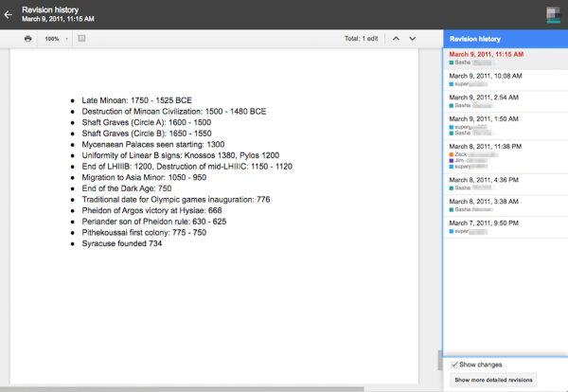The height and width of the screenshot is (392, 568).
Task: Select revision March 8, 2011, 4:36 PM
Action: [506, 184]
